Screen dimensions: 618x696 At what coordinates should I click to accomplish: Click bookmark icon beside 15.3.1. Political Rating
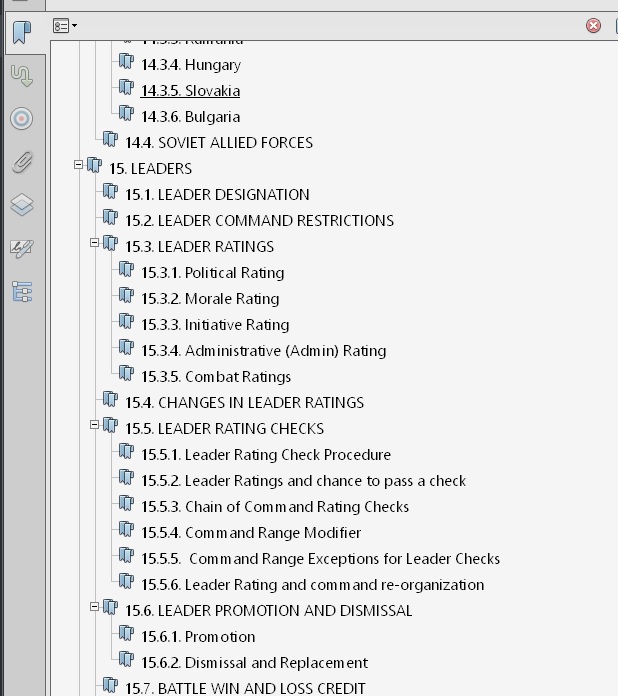[x=126, y=269]
